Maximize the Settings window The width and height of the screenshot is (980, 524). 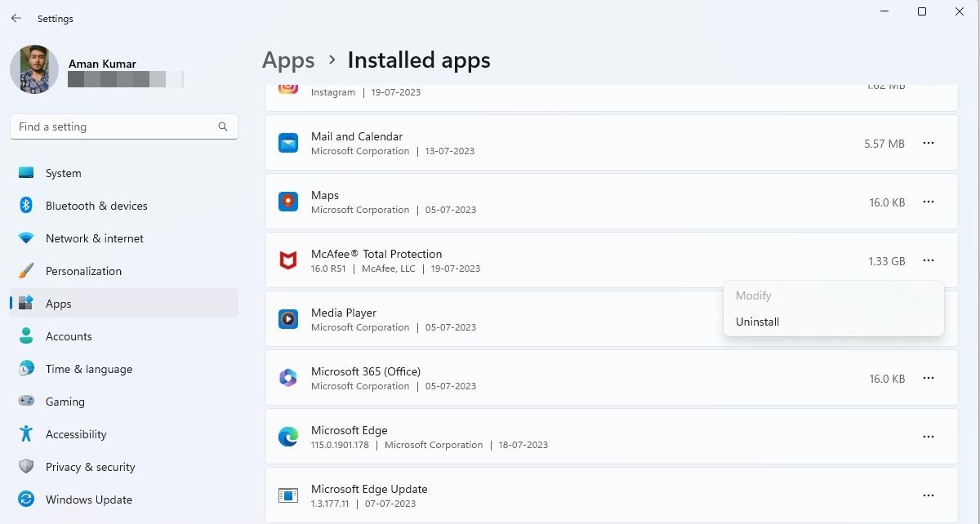click(922, 12)
